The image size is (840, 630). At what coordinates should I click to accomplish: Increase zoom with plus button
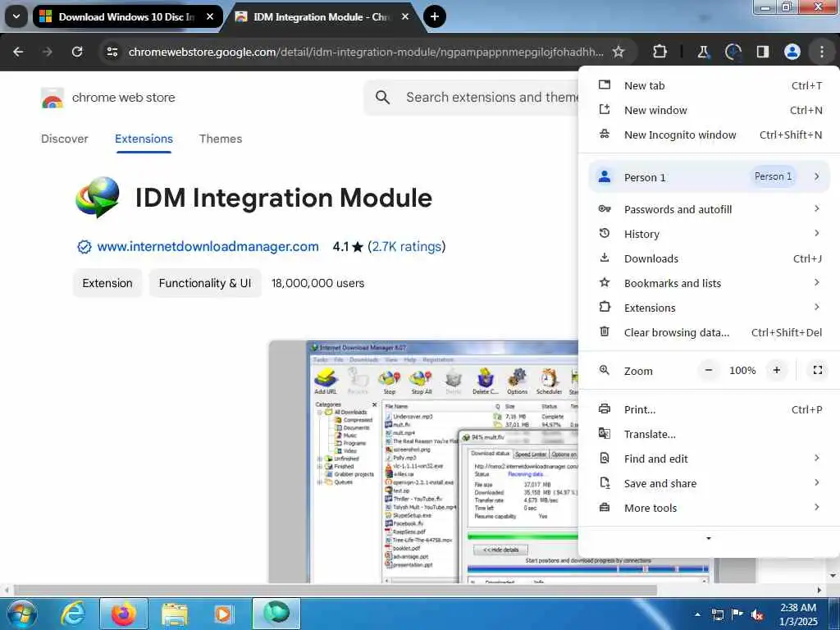[x=776, y=370]
